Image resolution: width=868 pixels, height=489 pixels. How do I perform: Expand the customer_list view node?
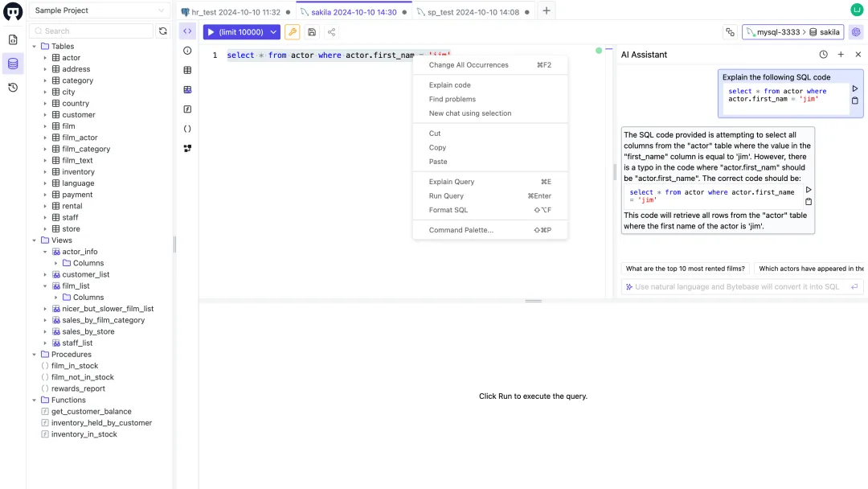(x=44, y=274)
